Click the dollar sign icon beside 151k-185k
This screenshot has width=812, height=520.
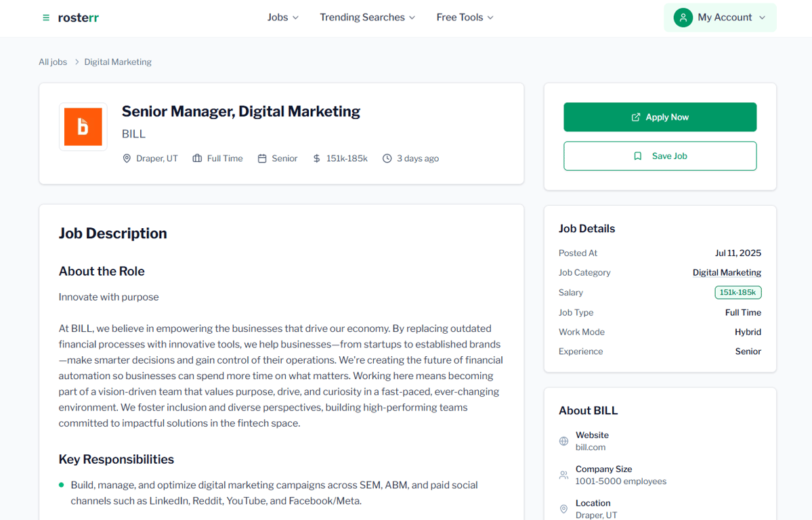(316, 158)
